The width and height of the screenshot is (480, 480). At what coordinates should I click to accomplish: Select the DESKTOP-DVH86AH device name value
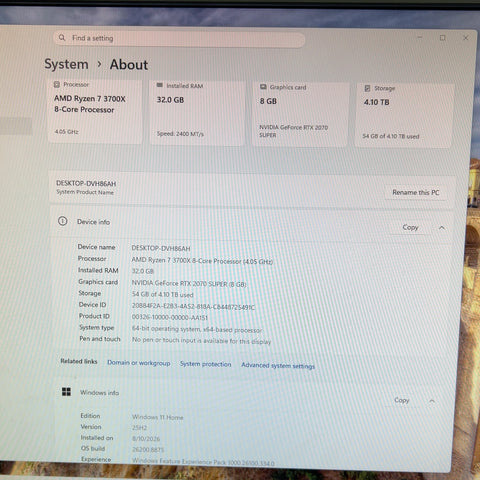point(161,248)
